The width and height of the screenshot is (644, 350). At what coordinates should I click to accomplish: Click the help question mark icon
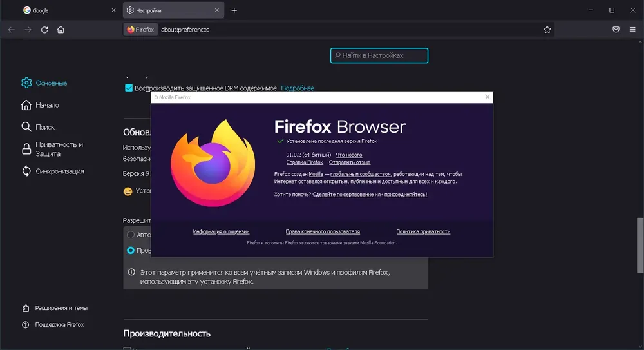click(x=26, y=325)
